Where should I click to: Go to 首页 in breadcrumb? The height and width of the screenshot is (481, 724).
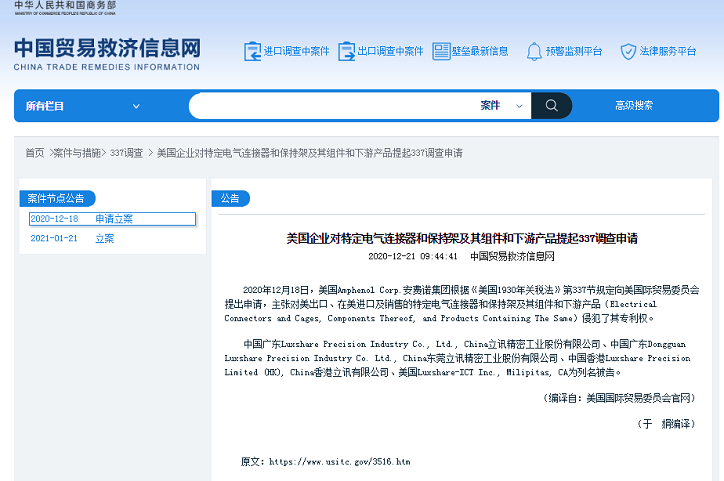(x=35, y=153)
